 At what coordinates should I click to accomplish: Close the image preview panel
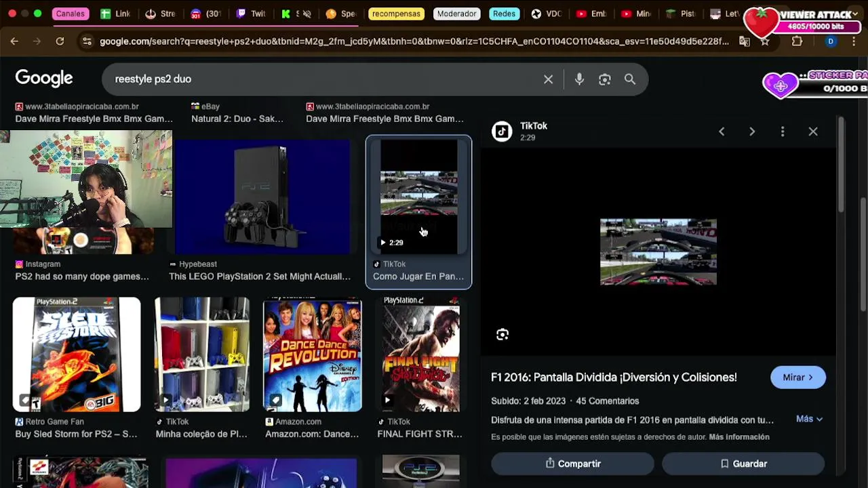point(813,131)
